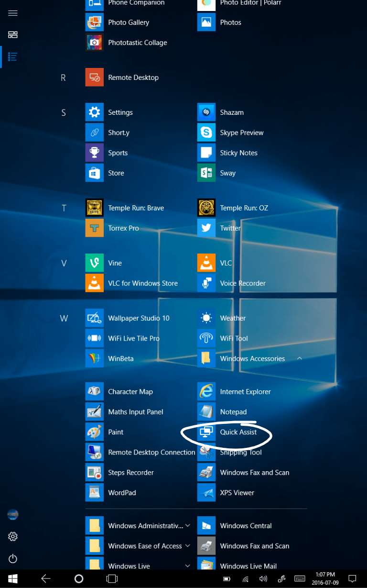
Task: Jump via the letter S header
Action: click(64, 113)
